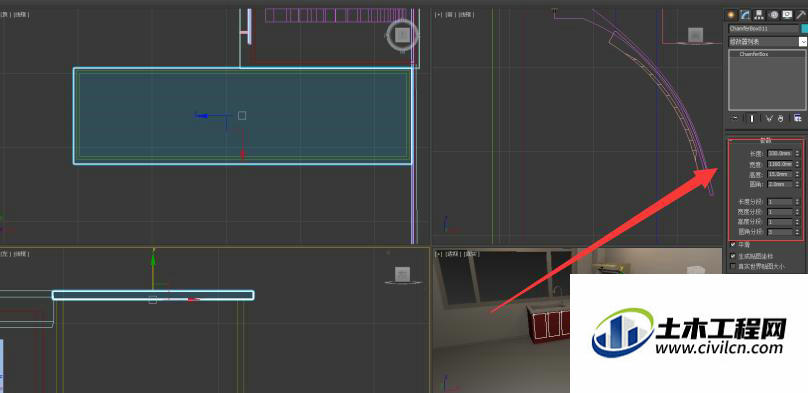Select ChamferBox in the modifier stack
The width and height of the screenshot is (808, 393).
point(754,54)
